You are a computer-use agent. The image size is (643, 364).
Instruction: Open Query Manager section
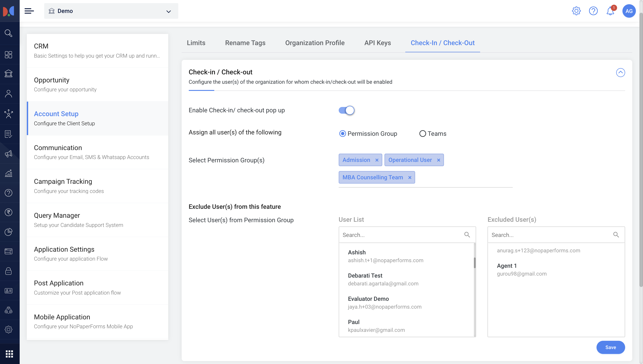(x=97, y=220)
